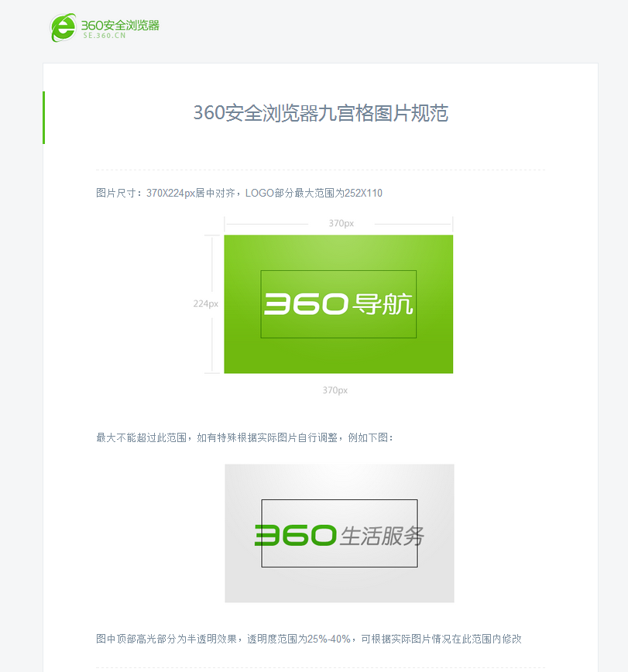
Task: Click the top highlight area of the green image
Action: [x=338, y=252]
